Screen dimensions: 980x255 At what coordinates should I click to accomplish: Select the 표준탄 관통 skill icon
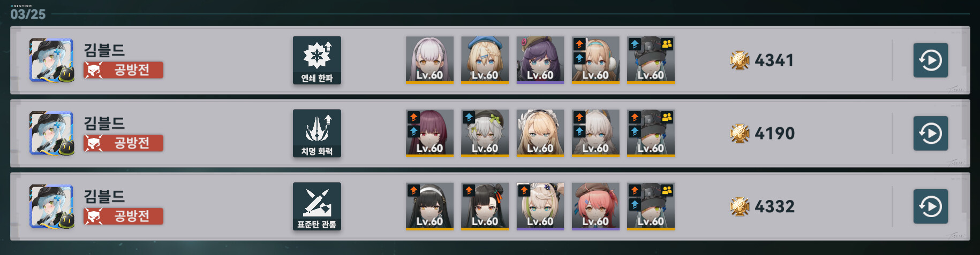pyautogui.click(x=317, y=206)
